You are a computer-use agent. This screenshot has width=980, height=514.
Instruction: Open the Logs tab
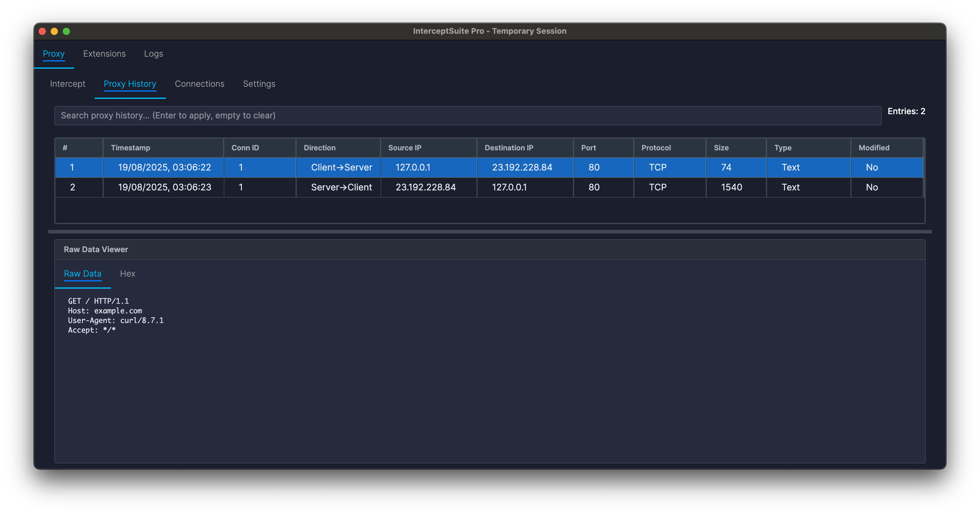click(x=153, y=54)
